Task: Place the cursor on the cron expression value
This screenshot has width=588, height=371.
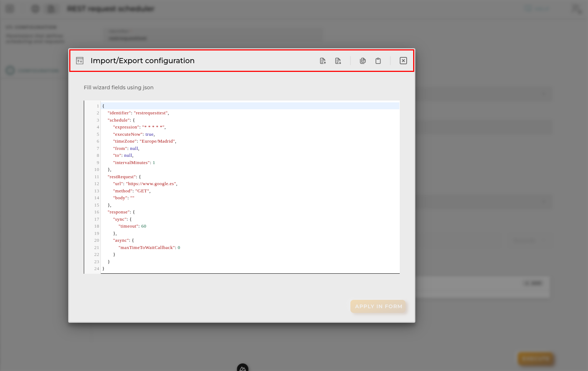Action: (153, 127)
